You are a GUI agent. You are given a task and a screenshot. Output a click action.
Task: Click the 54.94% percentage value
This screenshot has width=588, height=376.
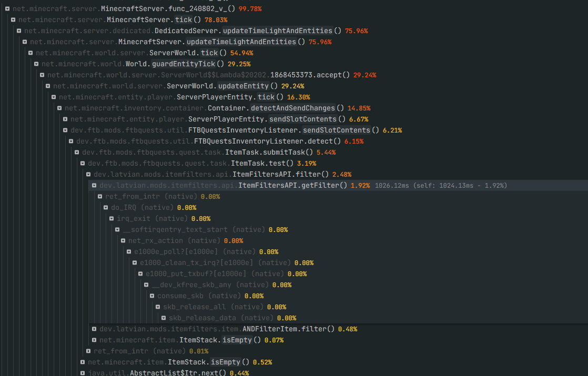pos(241,53)
